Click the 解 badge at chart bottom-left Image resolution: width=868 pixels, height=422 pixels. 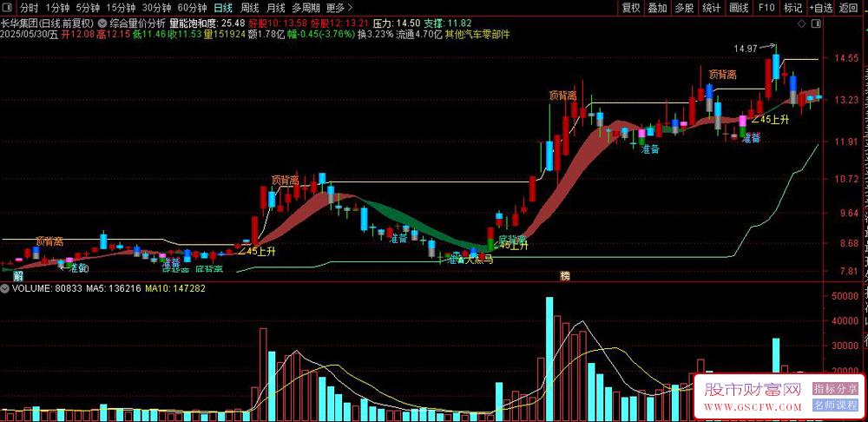click(17, 276)
